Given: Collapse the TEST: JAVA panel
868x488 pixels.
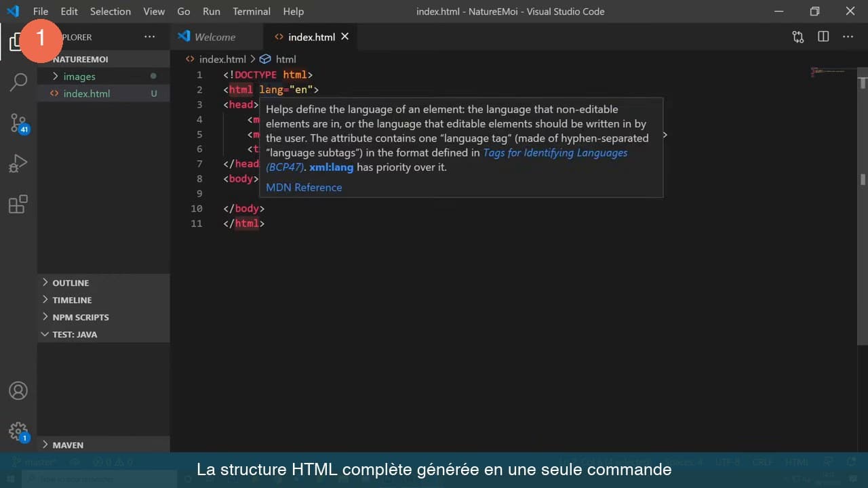Looking at the screenshot, I should pyautogui.click(x=103, y=334).
